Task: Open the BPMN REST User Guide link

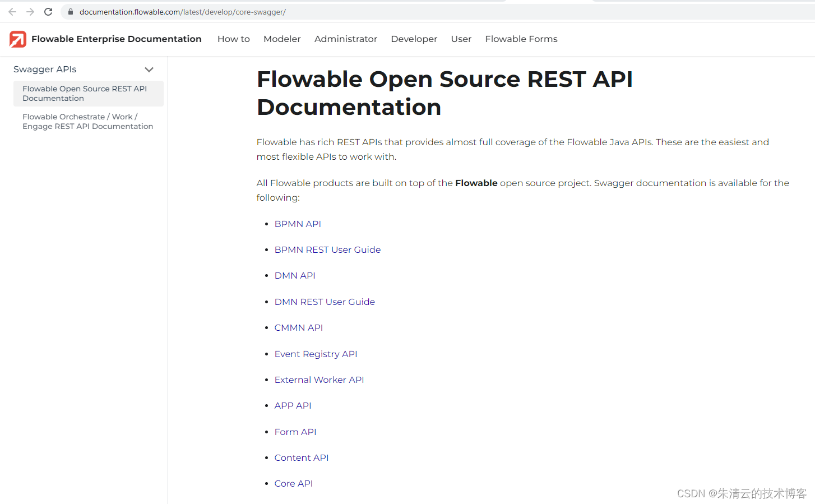Action: 327,249
